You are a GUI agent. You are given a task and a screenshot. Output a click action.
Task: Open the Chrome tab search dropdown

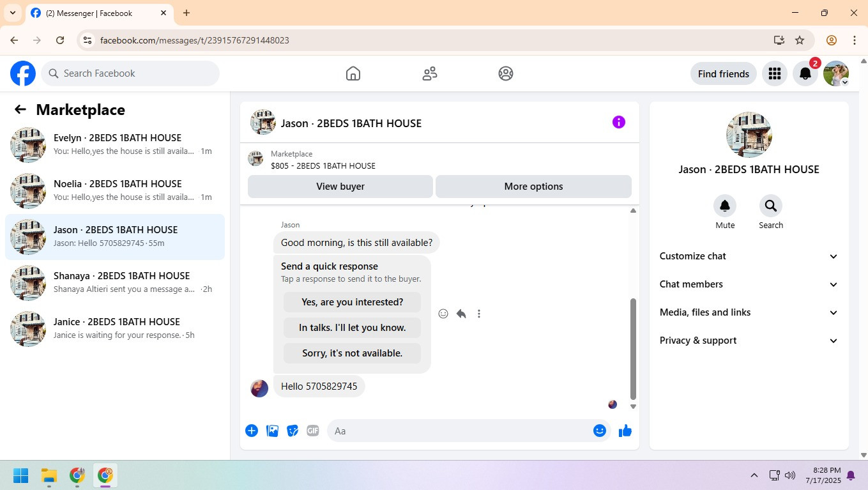pyautogui.click(x=12, y=13)
